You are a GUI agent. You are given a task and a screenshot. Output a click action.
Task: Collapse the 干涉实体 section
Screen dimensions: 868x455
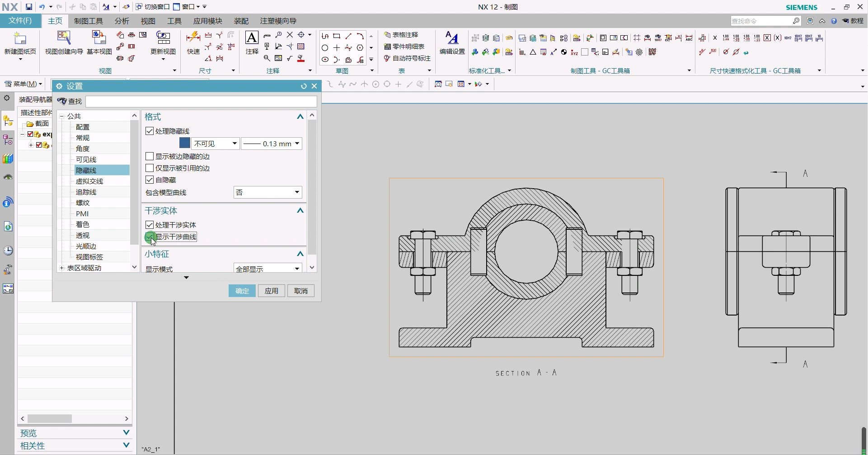(300, 211)
